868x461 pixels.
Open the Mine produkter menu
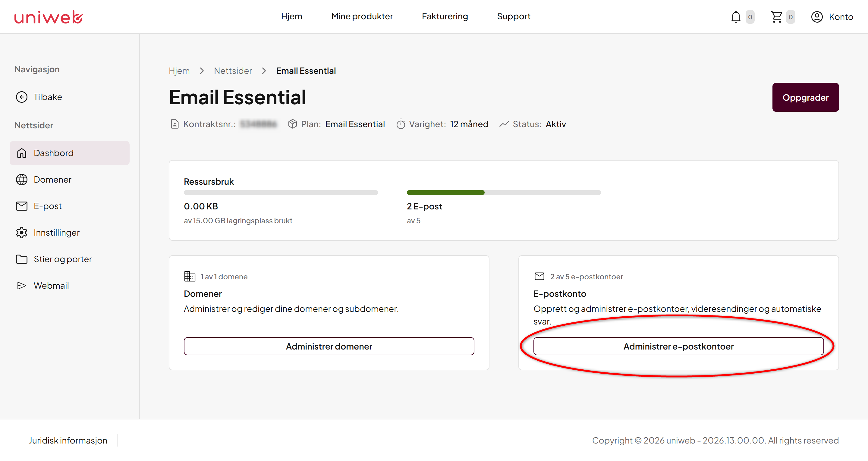(362, 16)
